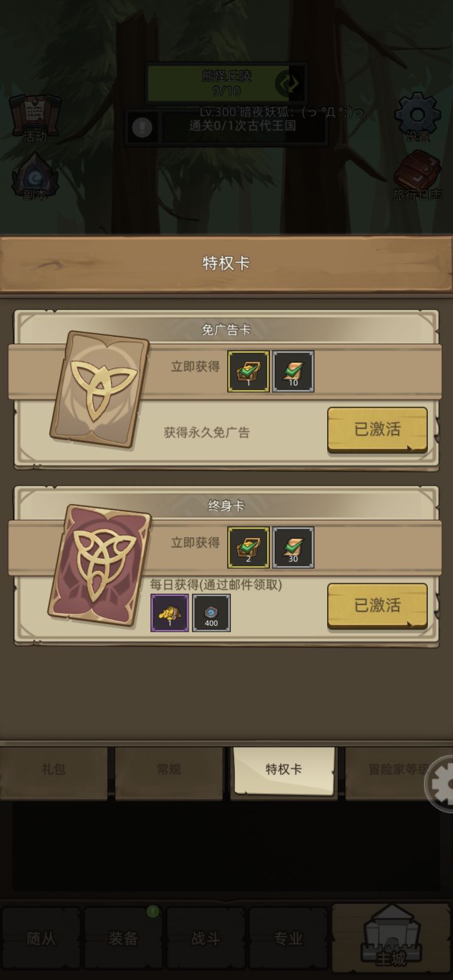Tap the 终身卡 chest reward showing 2
The height and width of the screenshot is (980, 453).
click(x=249, y=548)
